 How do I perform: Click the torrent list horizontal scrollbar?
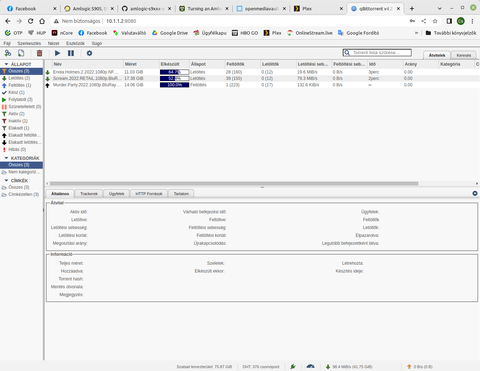tap(234, 183)
